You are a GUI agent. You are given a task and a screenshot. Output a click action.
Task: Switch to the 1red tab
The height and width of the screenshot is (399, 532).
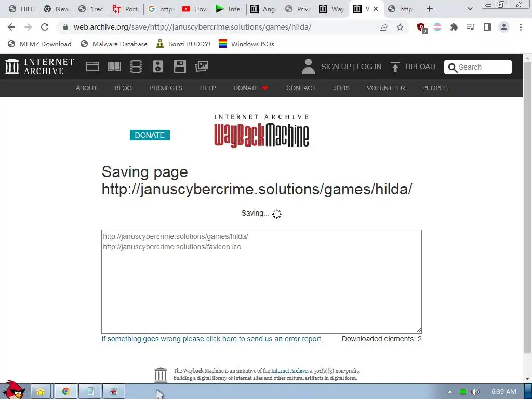91,9
